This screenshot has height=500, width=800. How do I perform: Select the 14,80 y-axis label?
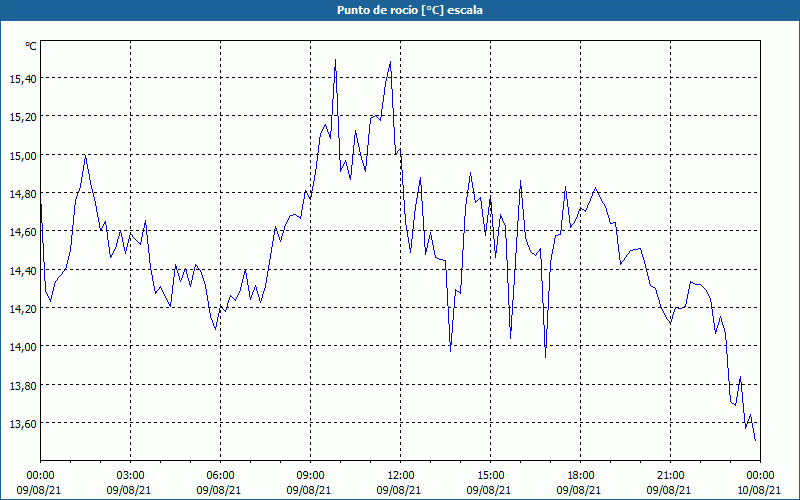coord(23,193)
